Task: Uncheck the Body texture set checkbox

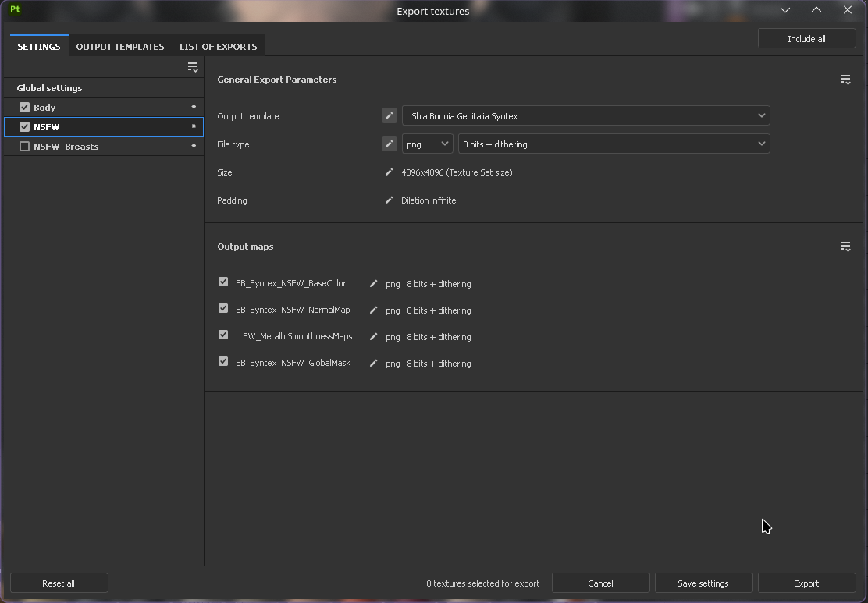Action: pyautogui.click(x=24, y=108)
